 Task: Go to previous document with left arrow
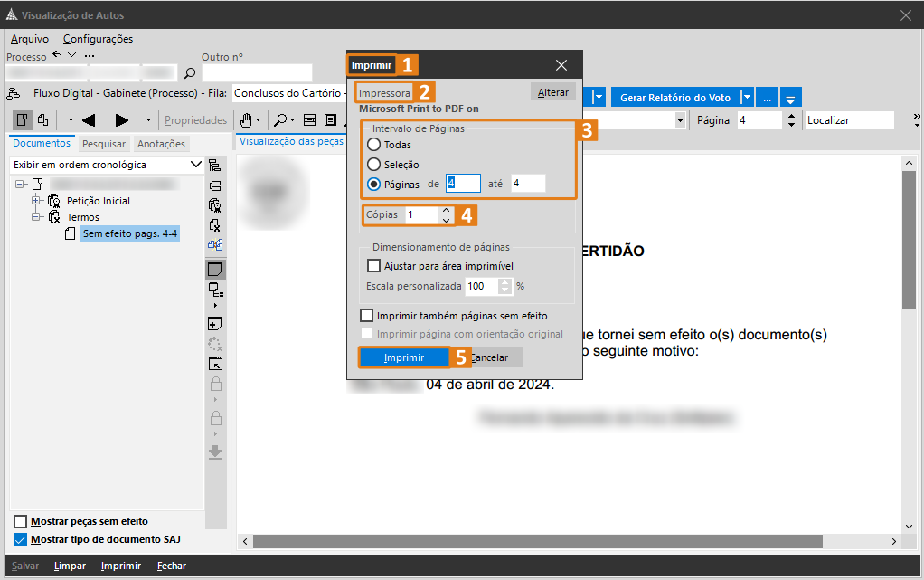point(89,120)
